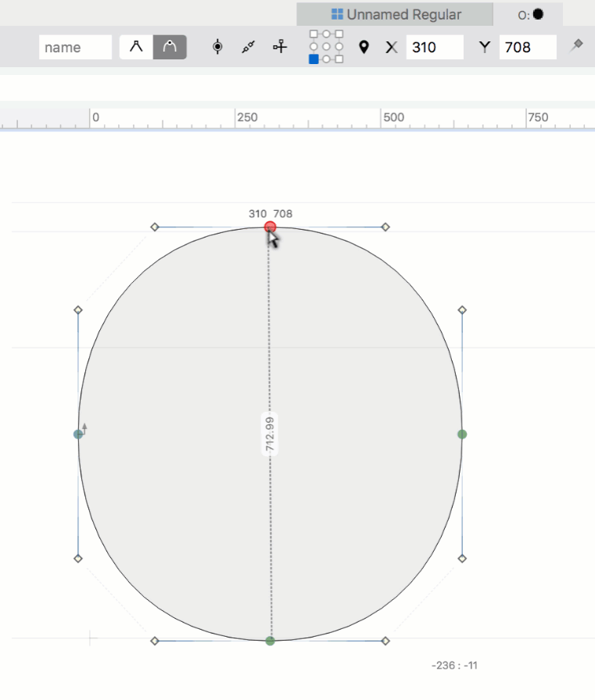Click the diagonal node-link icon
Image resolution: width=595 pixels, height=700 pixels.
(249, 46)
